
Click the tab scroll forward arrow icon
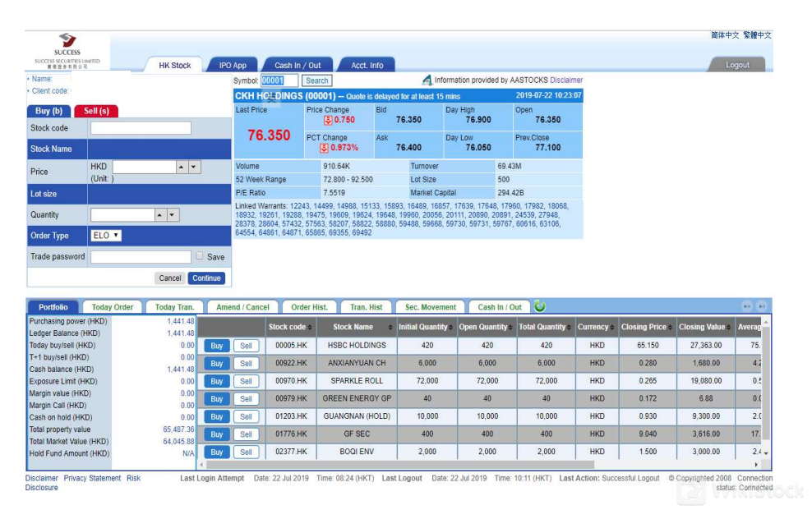(747, 306)
